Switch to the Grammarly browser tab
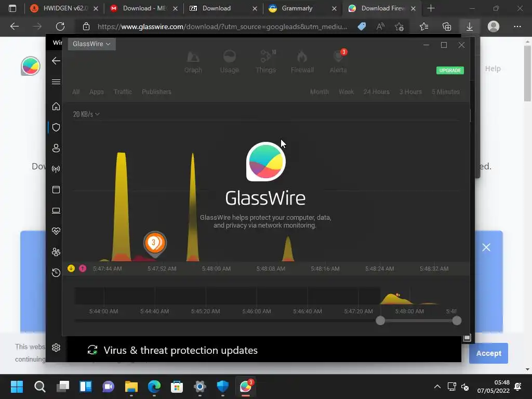532x399 pixels. point(303,8)
